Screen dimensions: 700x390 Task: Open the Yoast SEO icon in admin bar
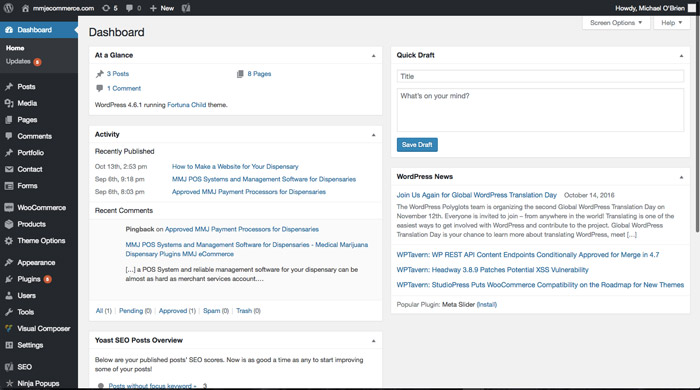pos(186,8)
